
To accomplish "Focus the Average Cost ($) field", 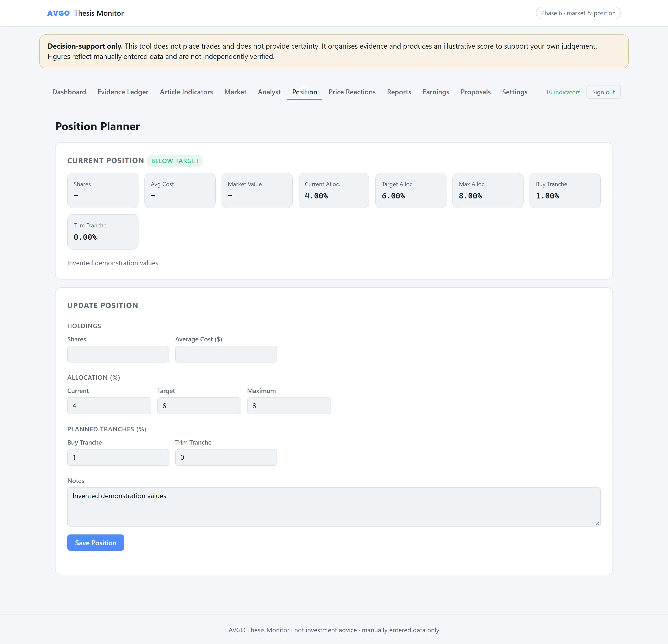I will click(226, 354).
